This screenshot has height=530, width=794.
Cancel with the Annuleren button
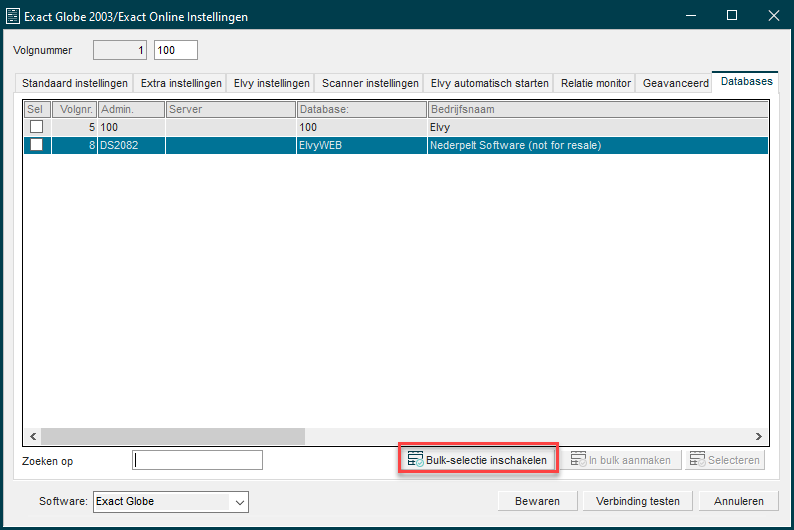pyautogui.click(x=738, y=501)
